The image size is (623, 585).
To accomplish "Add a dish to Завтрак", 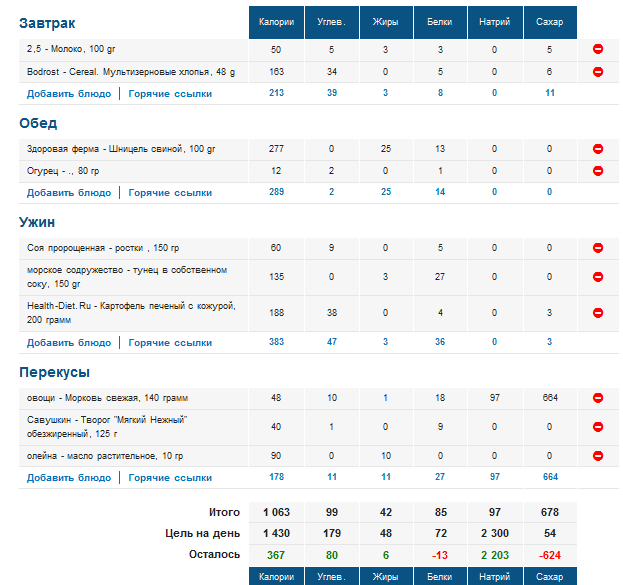I will point(69,94).
